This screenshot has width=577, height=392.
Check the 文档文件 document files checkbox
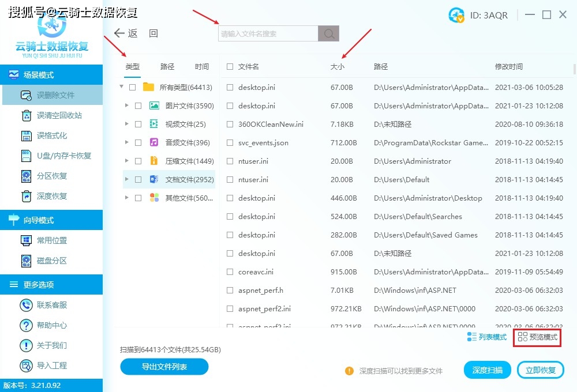[x=137, y=179]
